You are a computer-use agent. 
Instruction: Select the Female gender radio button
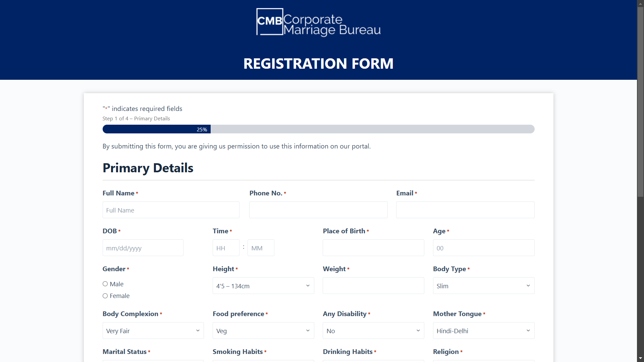pyautogui.click(x=105, y=296)
